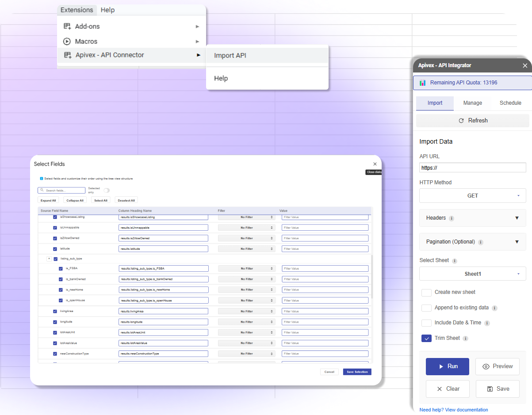Uncheck the newConstructionType field checkbox
The image size is (532, 415).
[55, 354]
